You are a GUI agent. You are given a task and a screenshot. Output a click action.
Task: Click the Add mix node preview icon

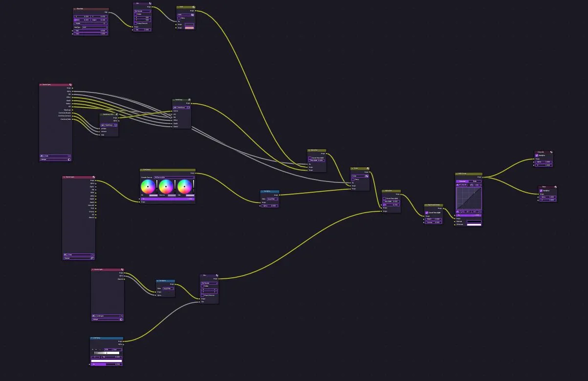click(193, 7)
